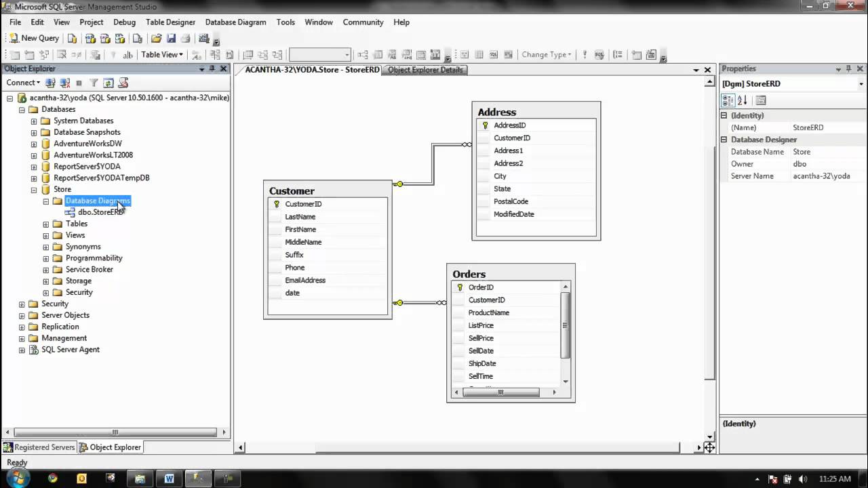Collapse the Store database node

click(x=34, y=190)
